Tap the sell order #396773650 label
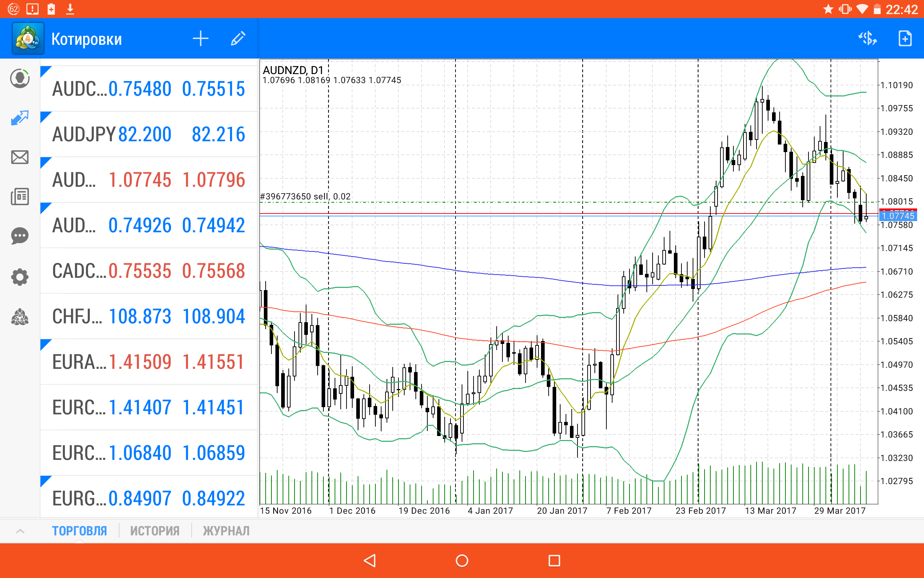Screen dimensions: 924x578 point(305,197)
